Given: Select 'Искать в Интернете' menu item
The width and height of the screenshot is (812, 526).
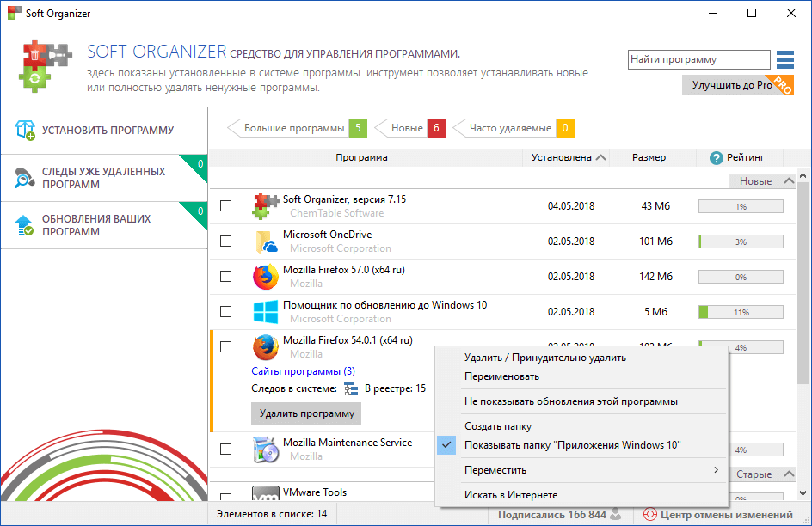Looking at the screenshot, I should click(581, 495).
